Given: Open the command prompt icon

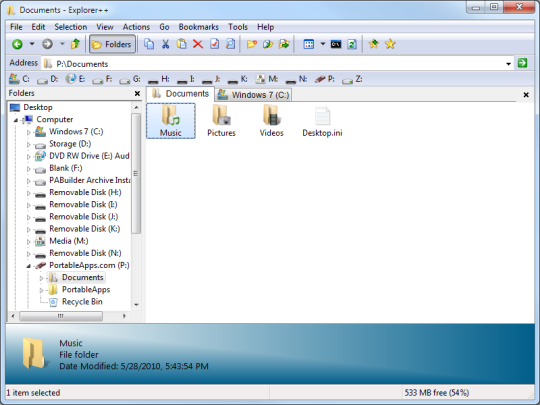Looking at the screenshot, I should [x=336, y=44].
